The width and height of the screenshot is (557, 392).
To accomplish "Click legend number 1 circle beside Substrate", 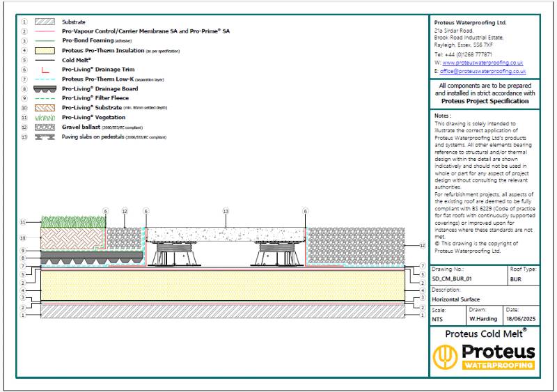I will pyautogui.click(x=24, y=22).
